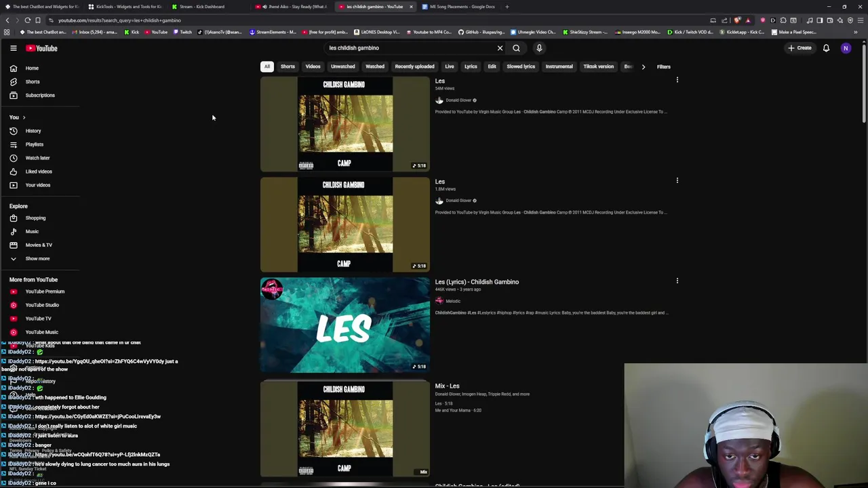Viewport: 868px width, 488px height.
Task: Select the Shorts filter chip
Action: click(288, 66)
